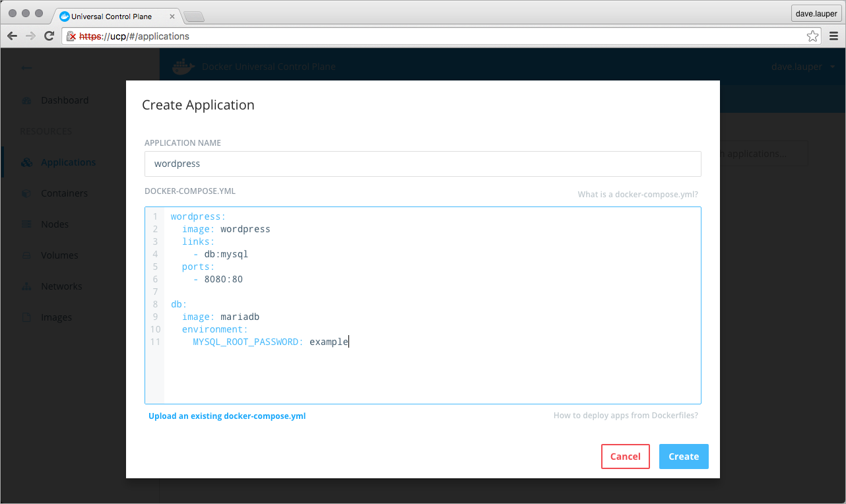The width and height of the screenshot is (846, 504).
Task: Click the Containers icon in sidebar
Action: click(26, 194)
